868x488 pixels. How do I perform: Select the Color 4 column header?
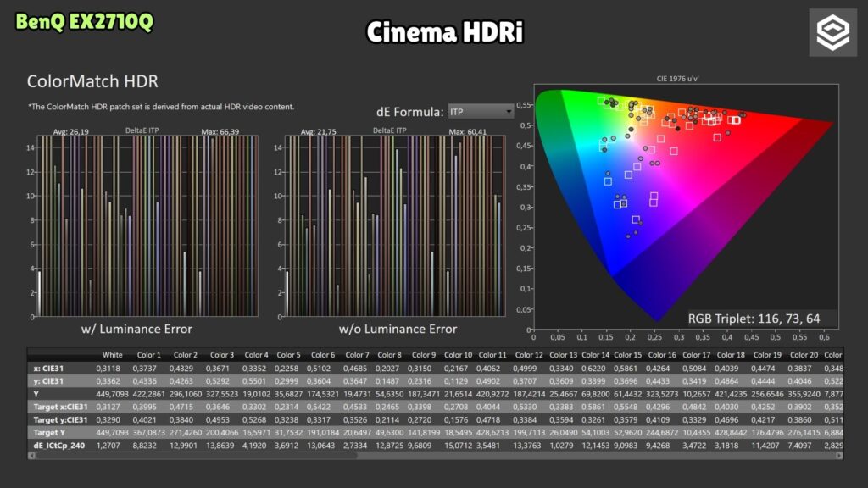(x=256, y=355)
